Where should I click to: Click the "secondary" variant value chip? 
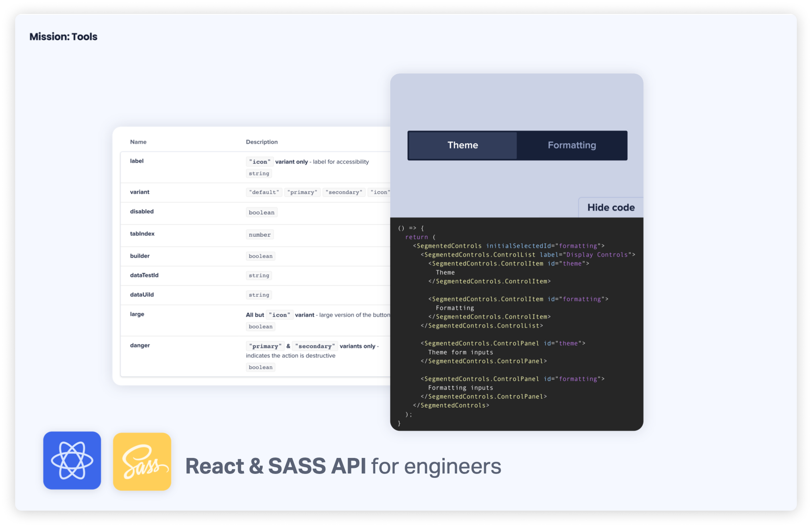coord(344,192)
